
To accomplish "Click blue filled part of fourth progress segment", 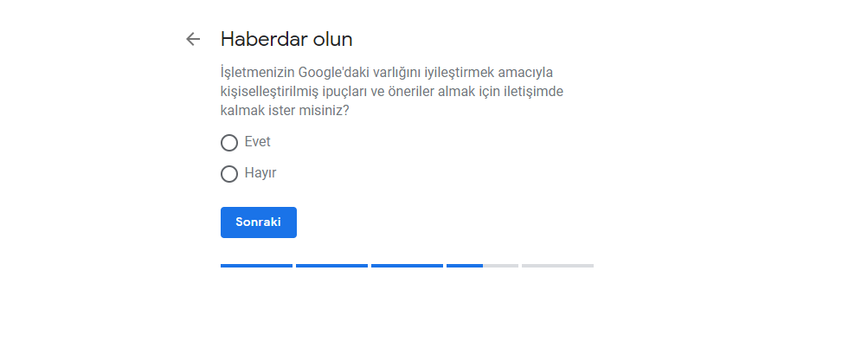I will point(465,266).
